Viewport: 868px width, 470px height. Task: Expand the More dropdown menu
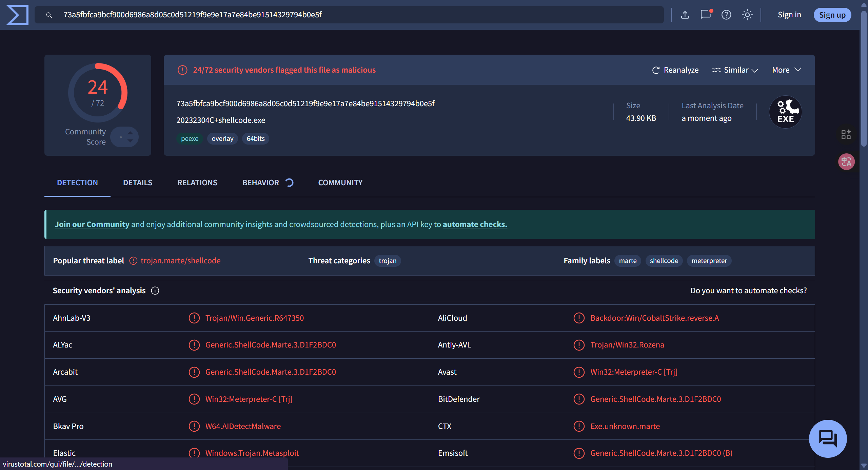click(787, 70)
